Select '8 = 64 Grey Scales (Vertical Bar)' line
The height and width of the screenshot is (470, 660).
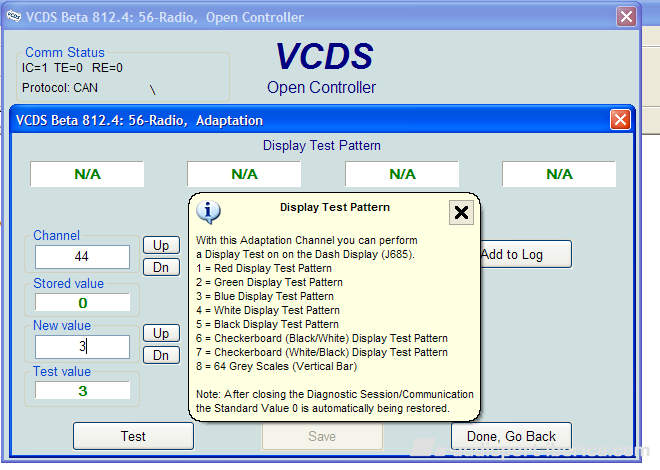click(x=277, y=366)
